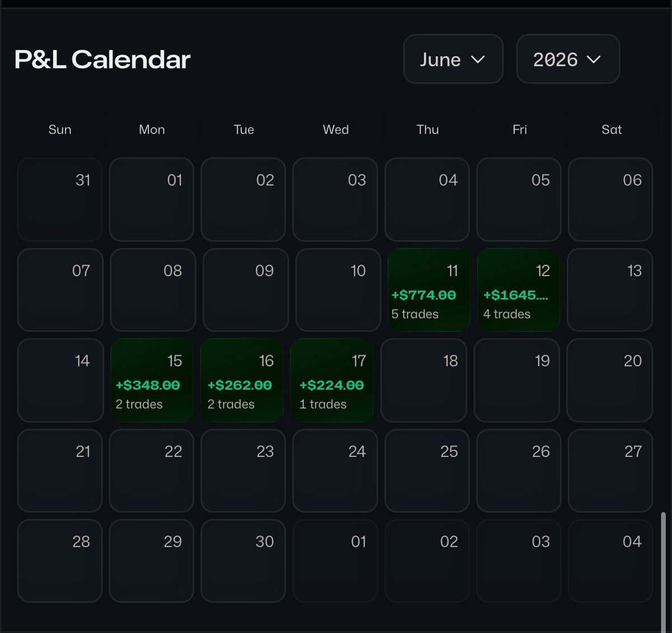Select the day 06 calendar cell
Image resolution: width=672 pixels, height=633 pixels.
(610, 199)
